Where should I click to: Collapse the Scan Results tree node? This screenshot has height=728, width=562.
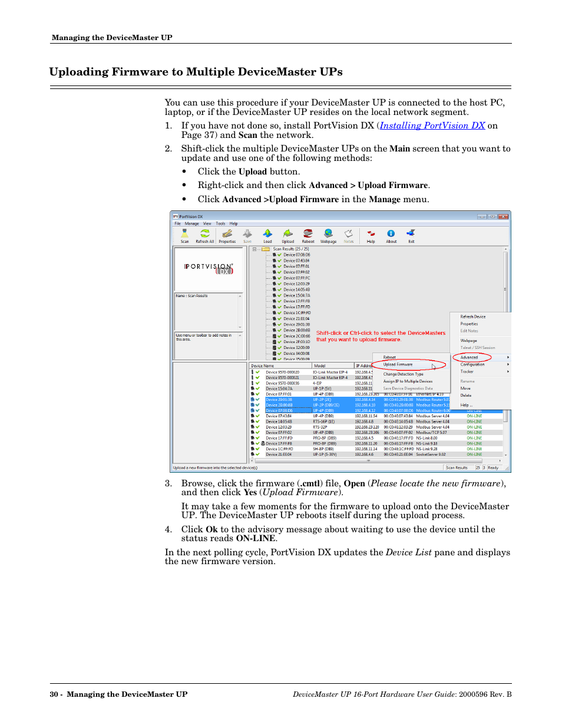[254, 249]
